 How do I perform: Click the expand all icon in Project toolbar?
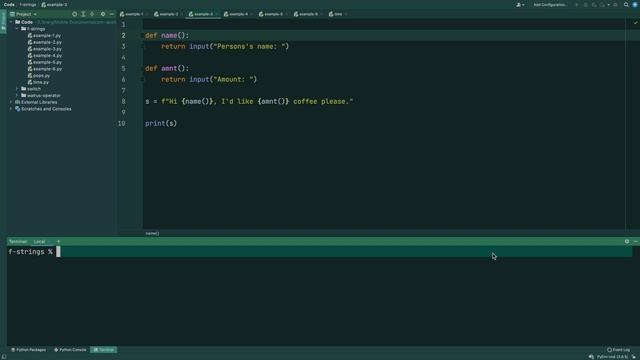83,14
